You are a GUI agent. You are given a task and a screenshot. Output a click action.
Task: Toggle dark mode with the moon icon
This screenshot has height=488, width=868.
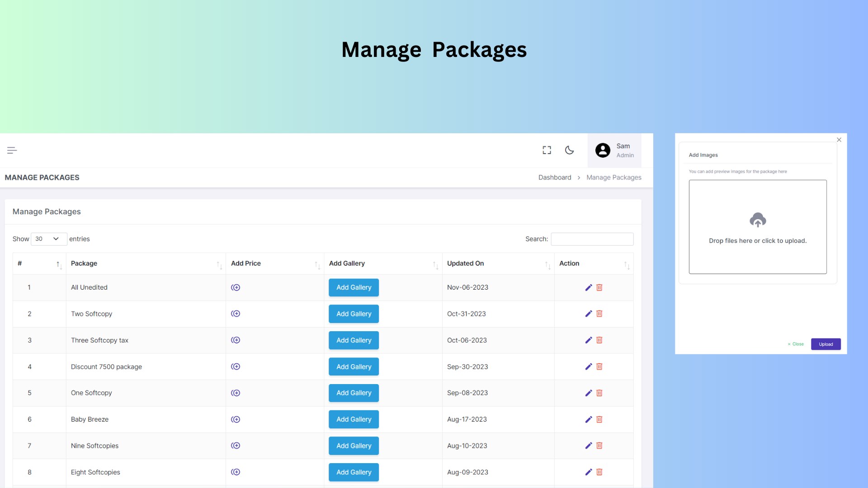pyautogui.click(x=569, y=150)
